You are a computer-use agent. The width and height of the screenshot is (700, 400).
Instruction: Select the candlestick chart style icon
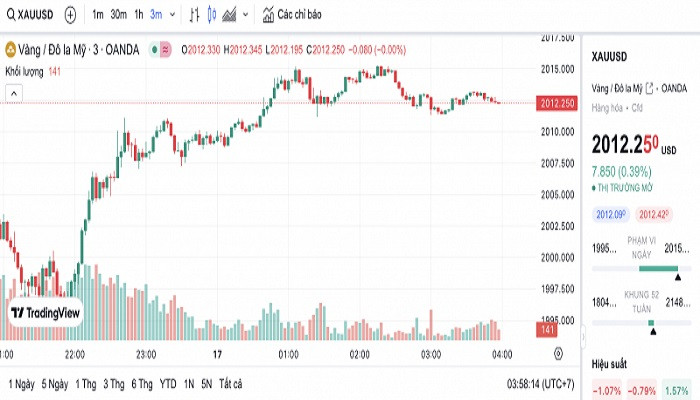[211, 15]
